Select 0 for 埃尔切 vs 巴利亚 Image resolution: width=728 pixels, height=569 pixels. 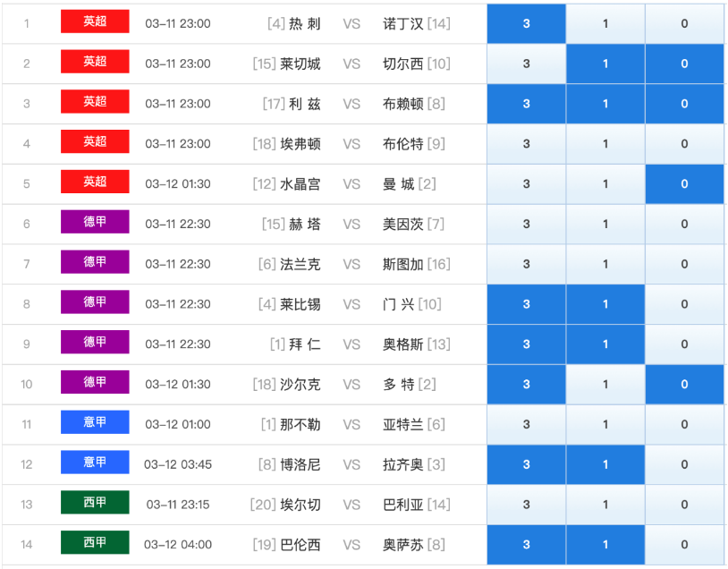[x=684, y=505]
